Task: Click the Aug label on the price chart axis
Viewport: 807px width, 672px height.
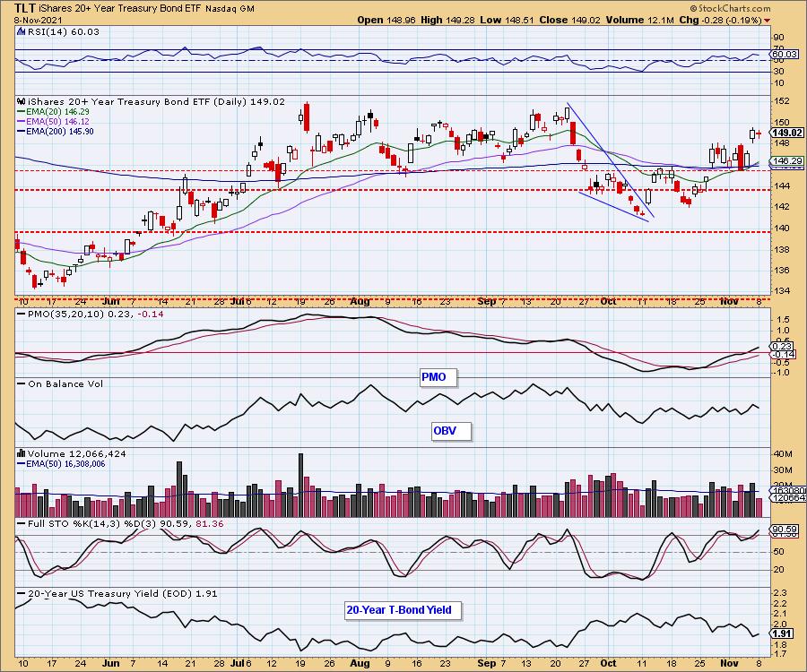Action: tap(360, 301)
